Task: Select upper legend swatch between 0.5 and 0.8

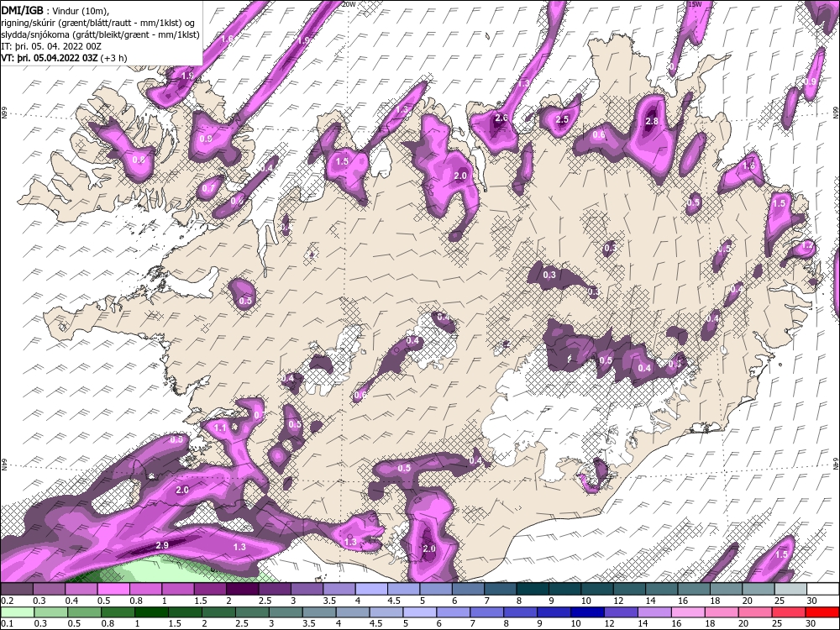Action: (113, 590)
